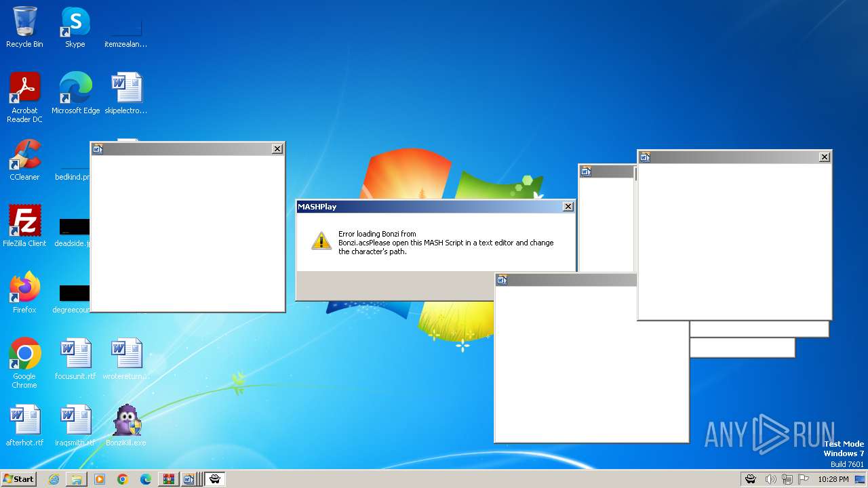868x488 pixels.
Task: Open the Start menu
Action: point(19,479)
